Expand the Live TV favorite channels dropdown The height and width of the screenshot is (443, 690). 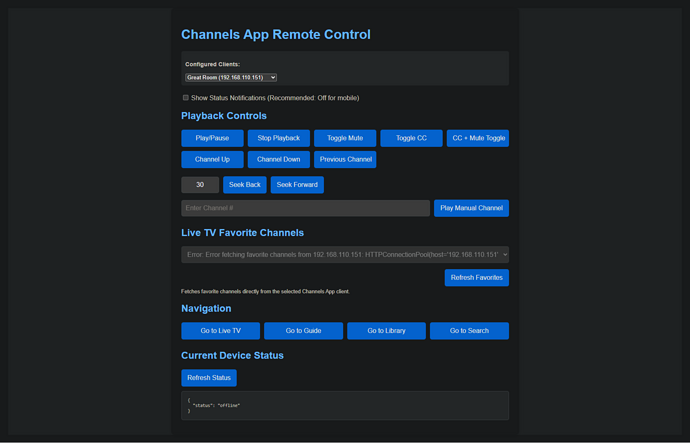[344, 255]
